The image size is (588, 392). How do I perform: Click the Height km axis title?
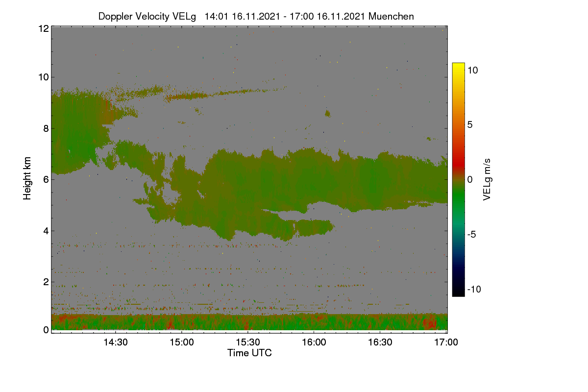tap(27, 178)
